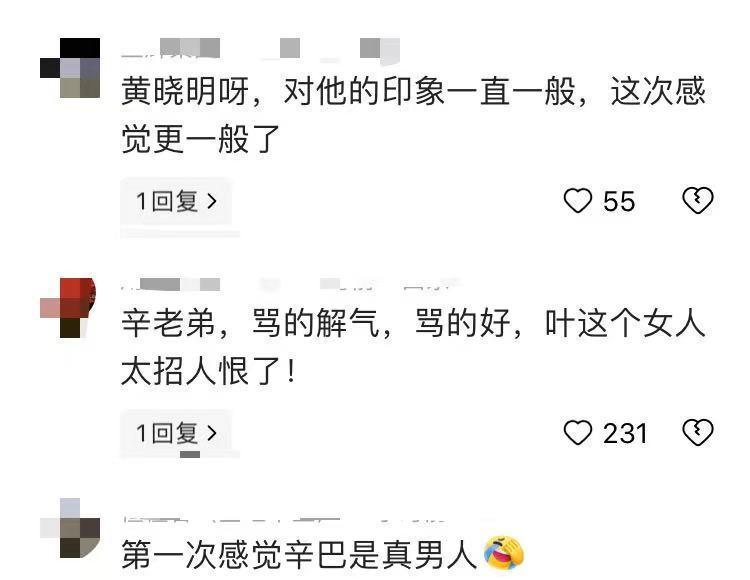
Task: Open the third commenter's avatar
Action: [70, 528]
